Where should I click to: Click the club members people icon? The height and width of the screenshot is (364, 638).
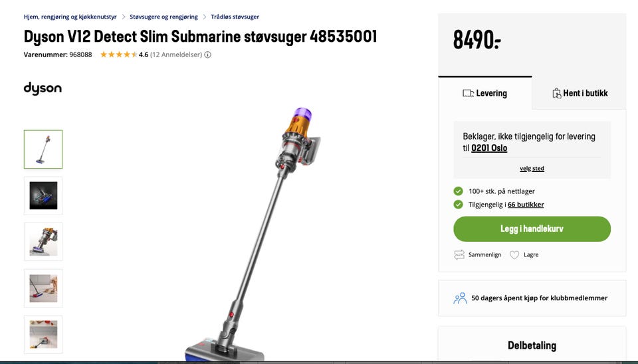460,298
